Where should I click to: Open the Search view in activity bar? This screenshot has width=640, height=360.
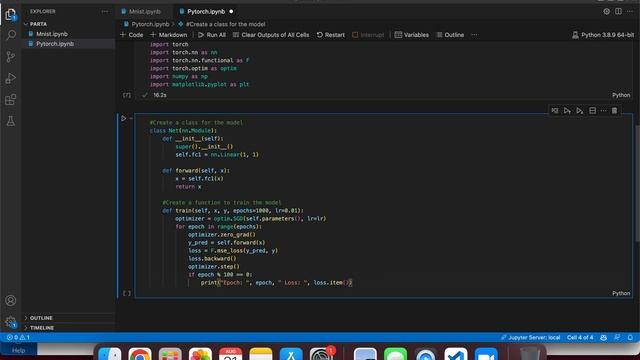click(11, 35)
